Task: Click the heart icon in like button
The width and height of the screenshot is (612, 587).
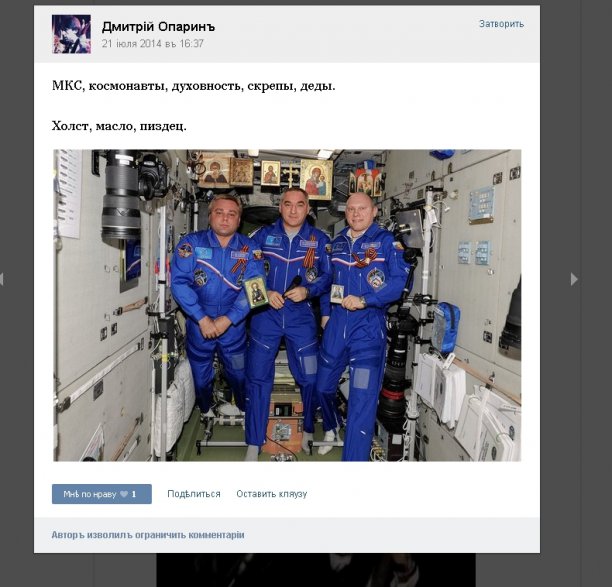Action: [x=124, y=494]
